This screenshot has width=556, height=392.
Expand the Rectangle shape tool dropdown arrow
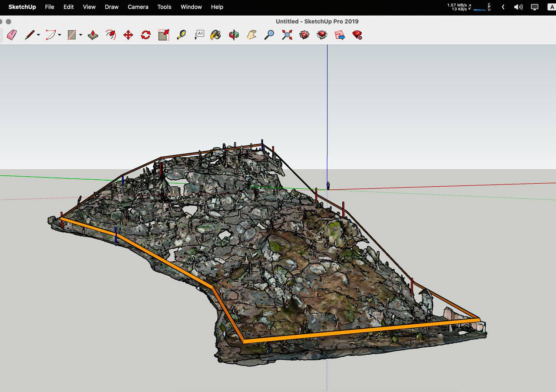pos(80,35)
